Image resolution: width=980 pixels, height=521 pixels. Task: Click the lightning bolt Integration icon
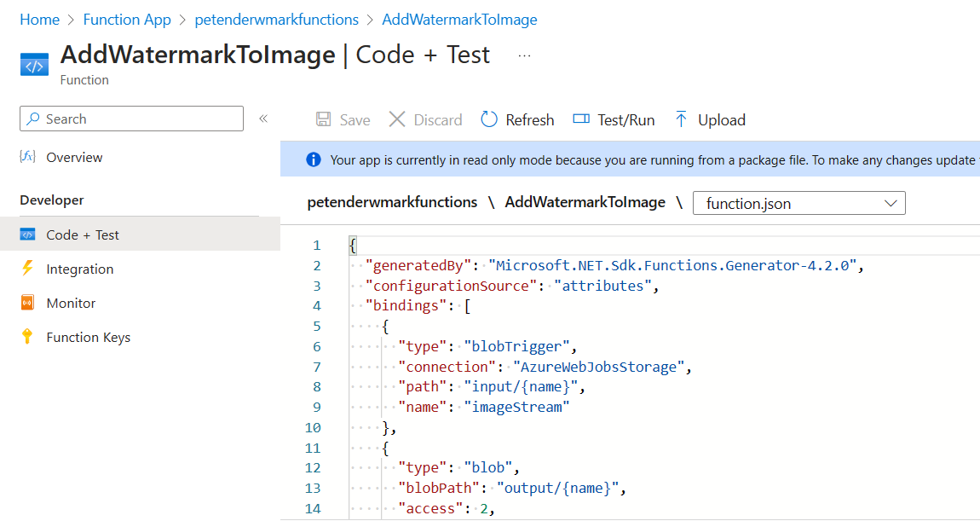27,269
